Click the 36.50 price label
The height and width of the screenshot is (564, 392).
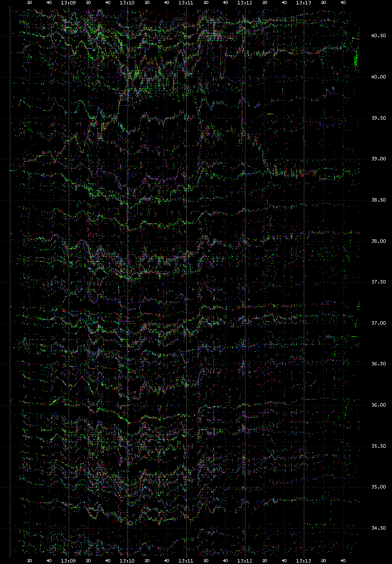(378, 364)
